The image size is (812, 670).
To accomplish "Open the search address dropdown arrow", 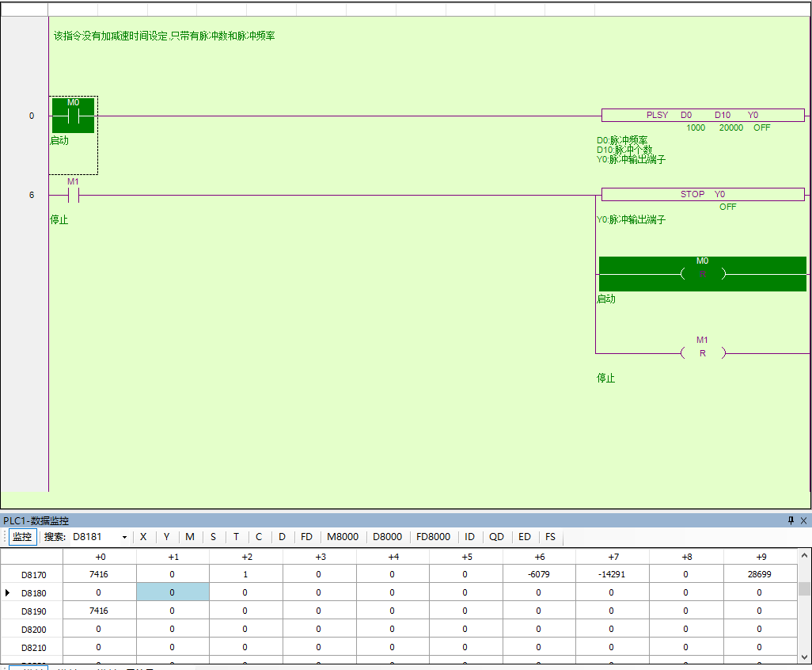I will (124, 537).
